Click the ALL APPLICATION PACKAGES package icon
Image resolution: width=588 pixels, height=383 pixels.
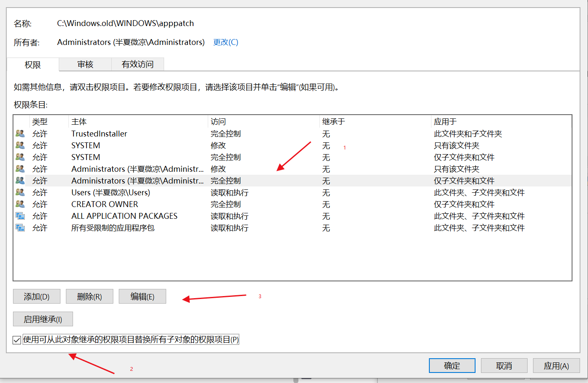(20, 216)
